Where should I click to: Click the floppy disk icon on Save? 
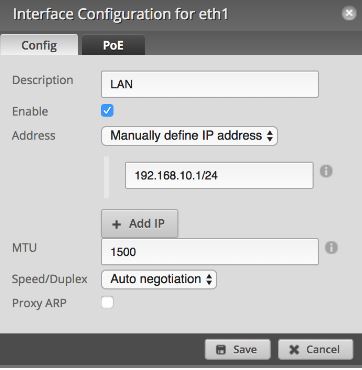point(221,350)
